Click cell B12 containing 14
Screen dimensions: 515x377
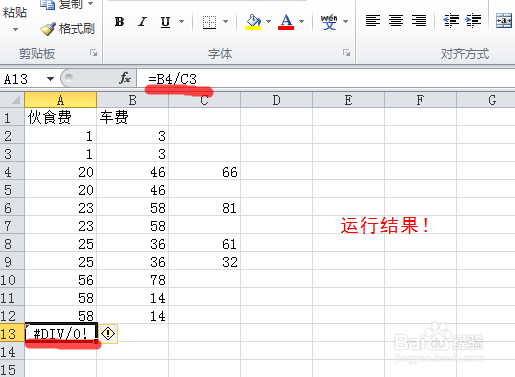click(133, 315)
